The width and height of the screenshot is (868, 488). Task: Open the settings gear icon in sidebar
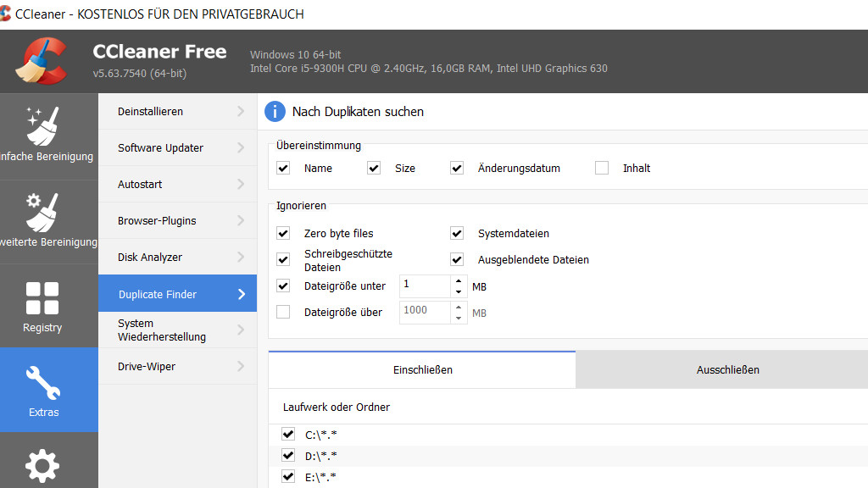tap(42, 466)
